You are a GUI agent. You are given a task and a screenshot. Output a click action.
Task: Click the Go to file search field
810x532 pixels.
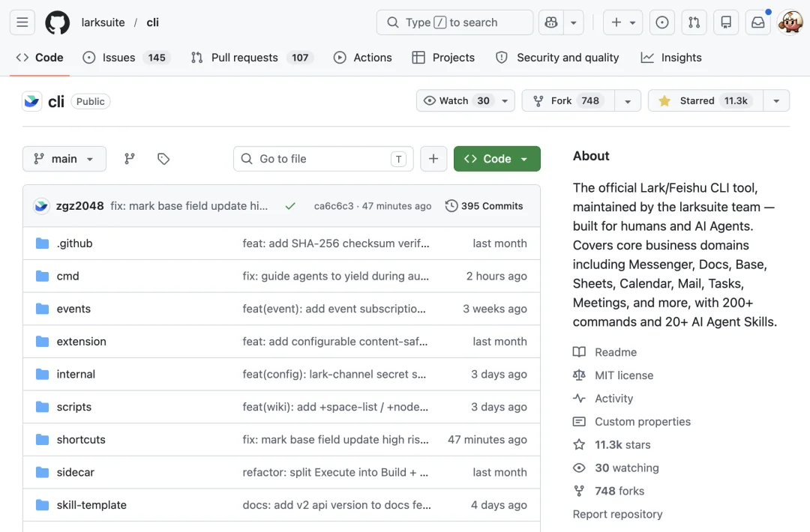323,159
